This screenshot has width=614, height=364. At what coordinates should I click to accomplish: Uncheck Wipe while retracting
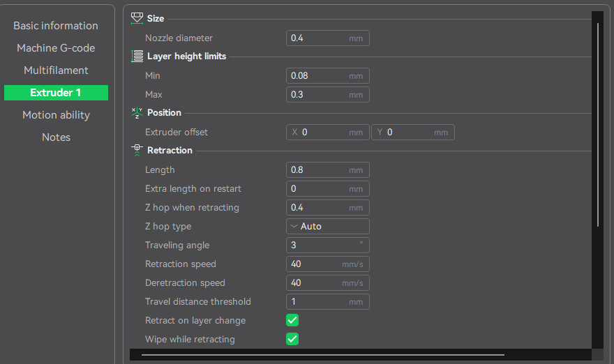point(292,339)
